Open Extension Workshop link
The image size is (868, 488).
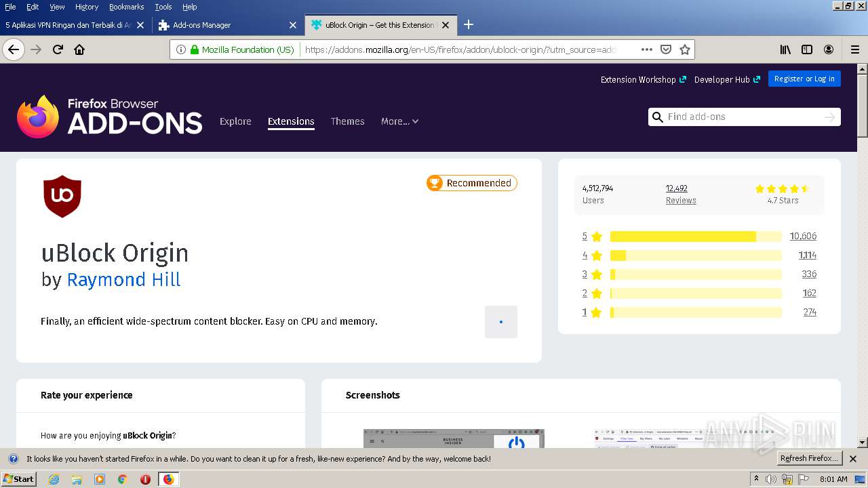[644, 79]
